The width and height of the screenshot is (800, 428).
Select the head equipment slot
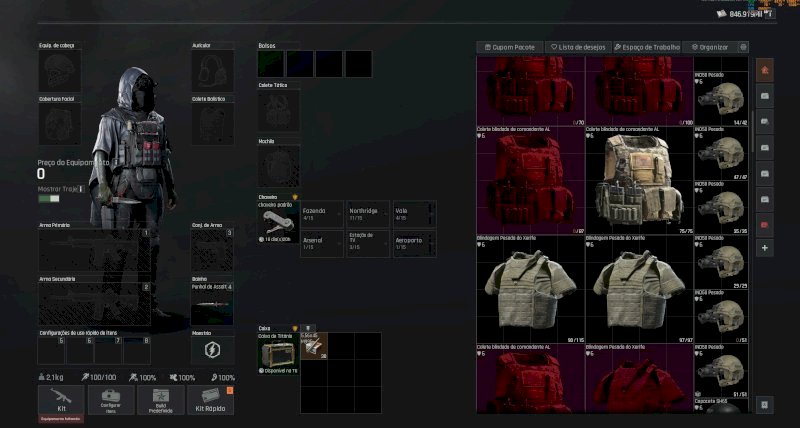tap(59, 71)
